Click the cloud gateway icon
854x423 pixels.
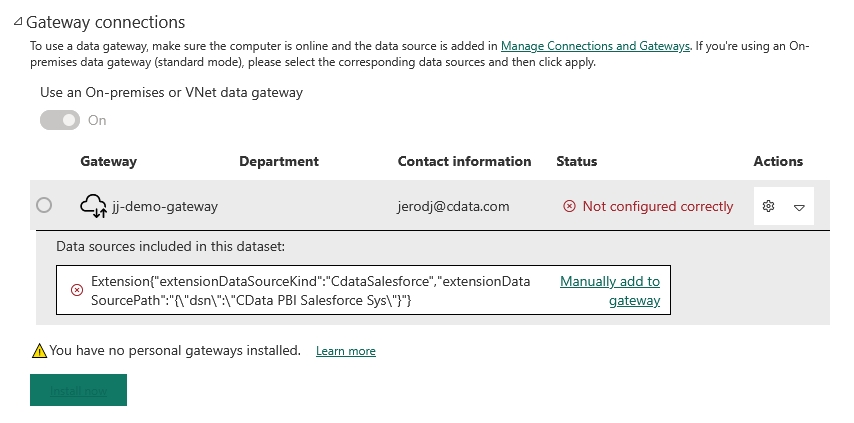(x=93, y=206)
